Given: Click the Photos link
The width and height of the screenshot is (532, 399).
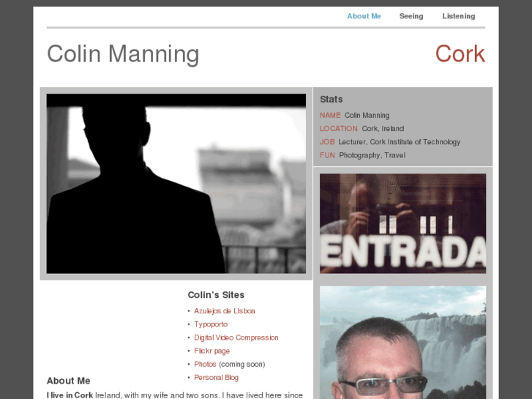Looking at the screenshot, I should click(x=205, y=364).
